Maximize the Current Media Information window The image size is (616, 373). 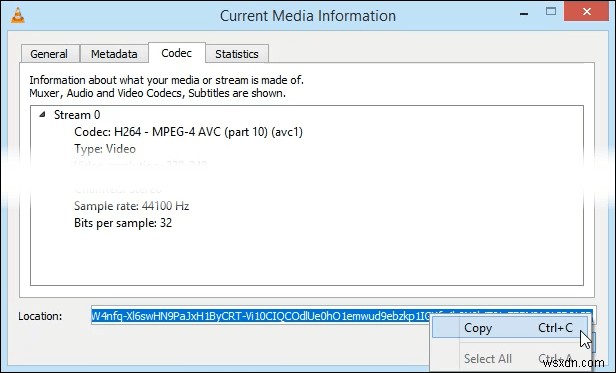[x=551, y=12]
